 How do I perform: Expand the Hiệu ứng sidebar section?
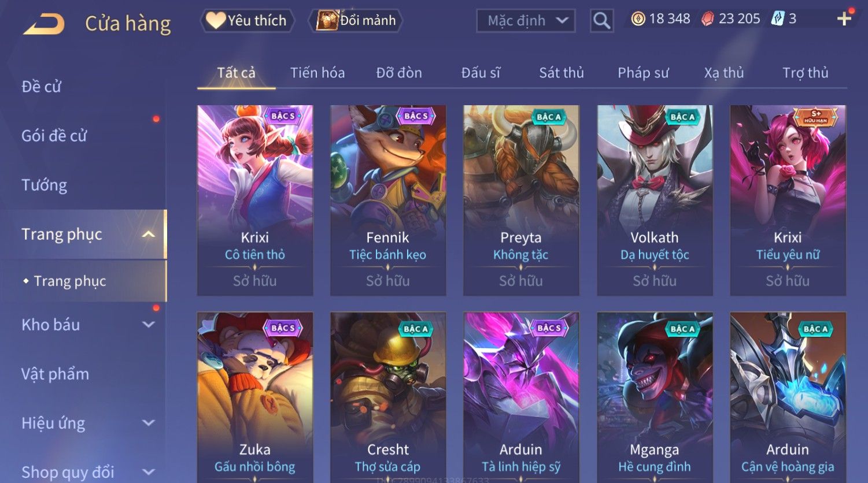149,423
